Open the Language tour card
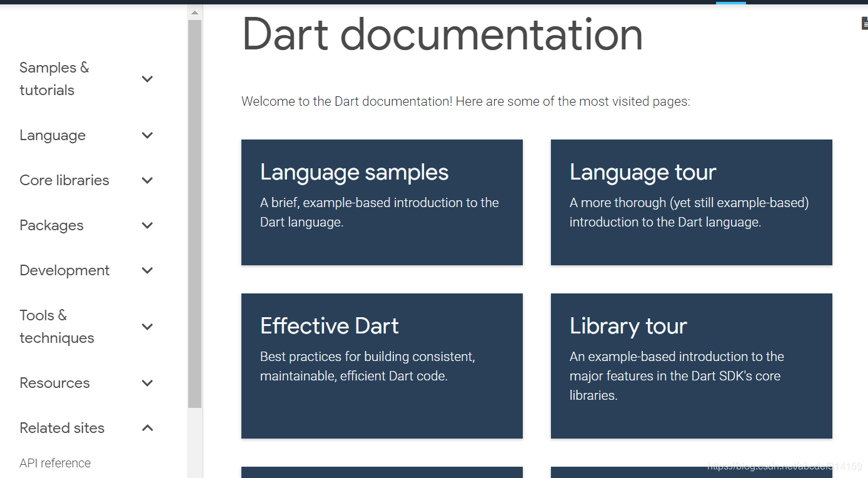 692,202
